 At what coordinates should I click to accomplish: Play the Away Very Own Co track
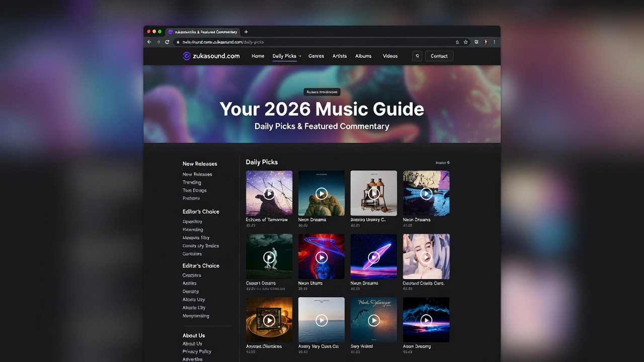321,320
